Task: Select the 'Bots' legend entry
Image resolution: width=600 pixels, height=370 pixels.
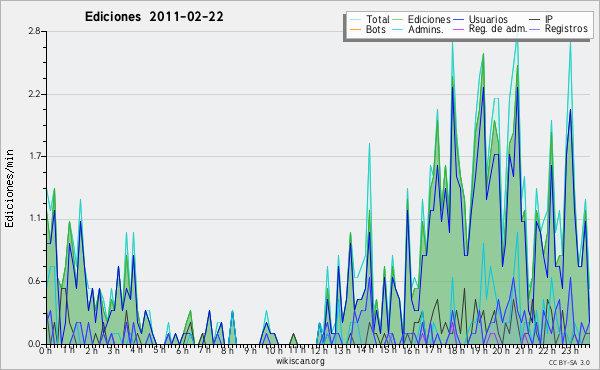Action: click(x=376, y=29)
